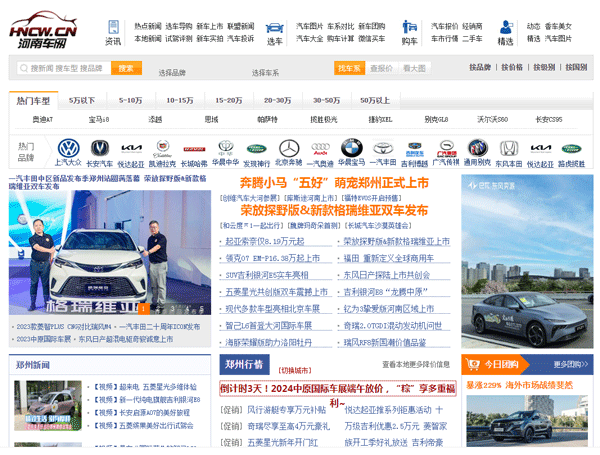Click the 今日团购 shopping cart icon
This screenshot has width=600, height=455.
[x=473, y=364]
